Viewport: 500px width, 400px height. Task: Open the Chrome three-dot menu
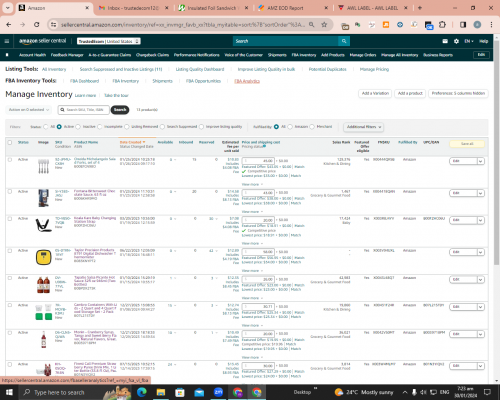click(491, 25)
